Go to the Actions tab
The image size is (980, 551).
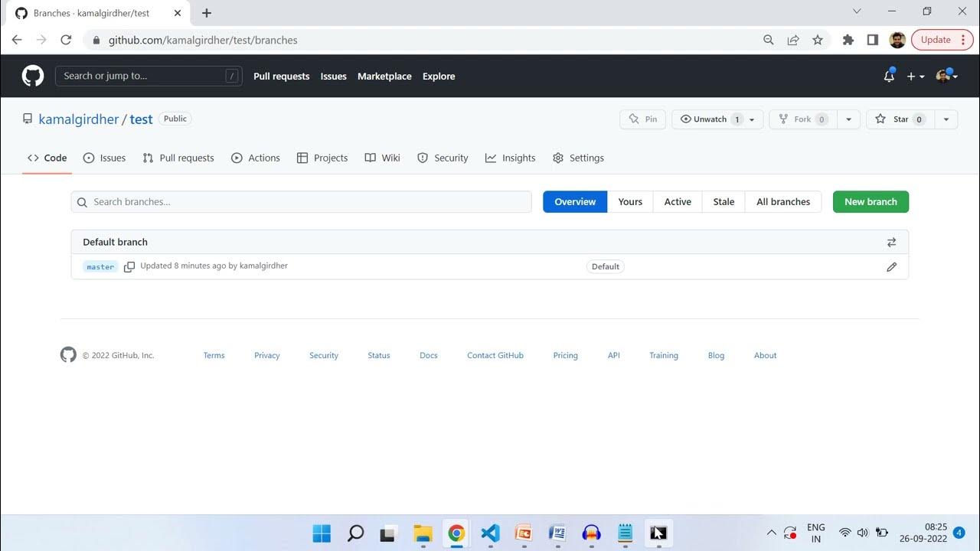(x=256, y=158)
